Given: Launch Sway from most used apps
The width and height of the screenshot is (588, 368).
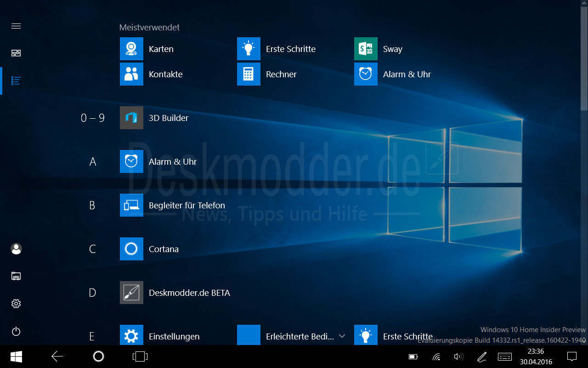Looking at the screenshot, I should pyautogui.click(x=366, y=49).
